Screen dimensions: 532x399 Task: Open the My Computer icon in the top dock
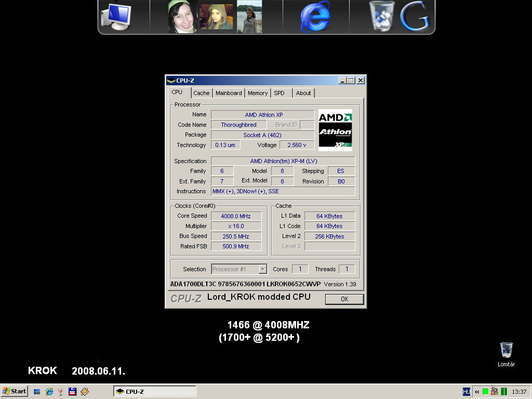coord(116,16)
